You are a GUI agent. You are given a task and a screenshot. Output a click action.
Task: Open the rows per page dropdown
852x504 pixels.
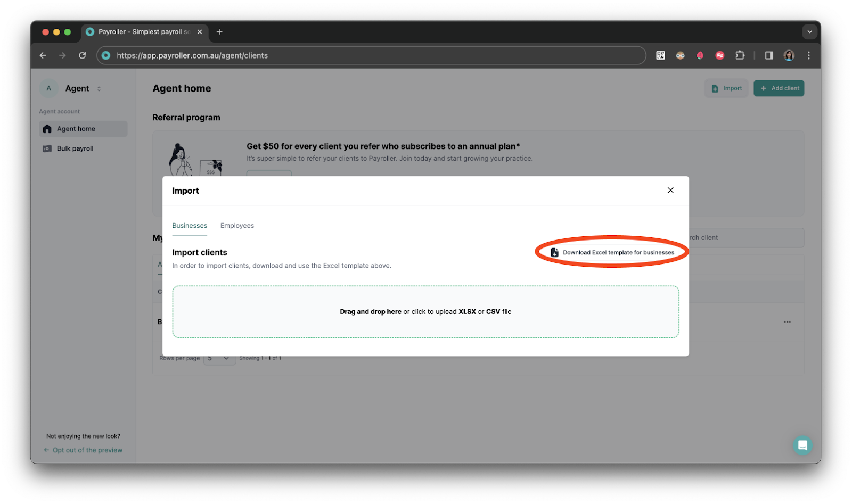coord(219,358)
